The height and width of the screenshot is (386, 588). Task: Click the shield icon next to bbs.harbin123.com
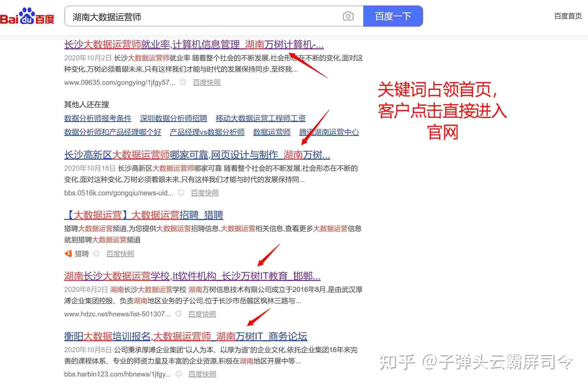[179, 374]
